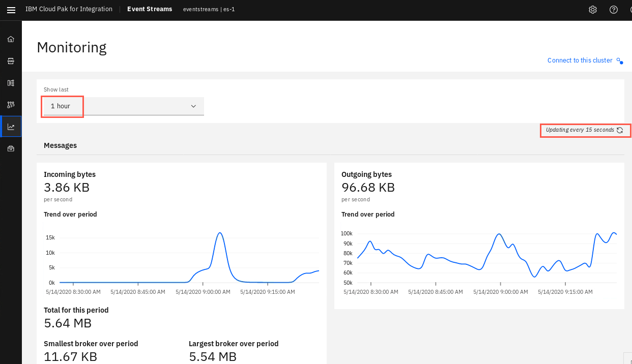The width and height of the screenshot is (632, 364).
Task: Open the hamburger navigation menu
Action: point(11,10)
